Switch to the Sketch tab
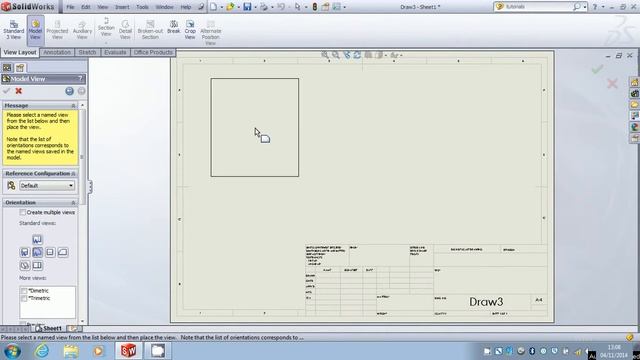Viewport: 640px width, 360px height. click(x=87, y=52)
